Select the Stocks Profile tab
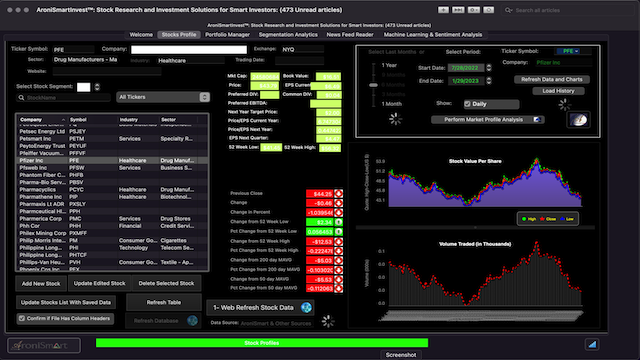This screenshot has height=360, width=640. click(x=179, y=35)
